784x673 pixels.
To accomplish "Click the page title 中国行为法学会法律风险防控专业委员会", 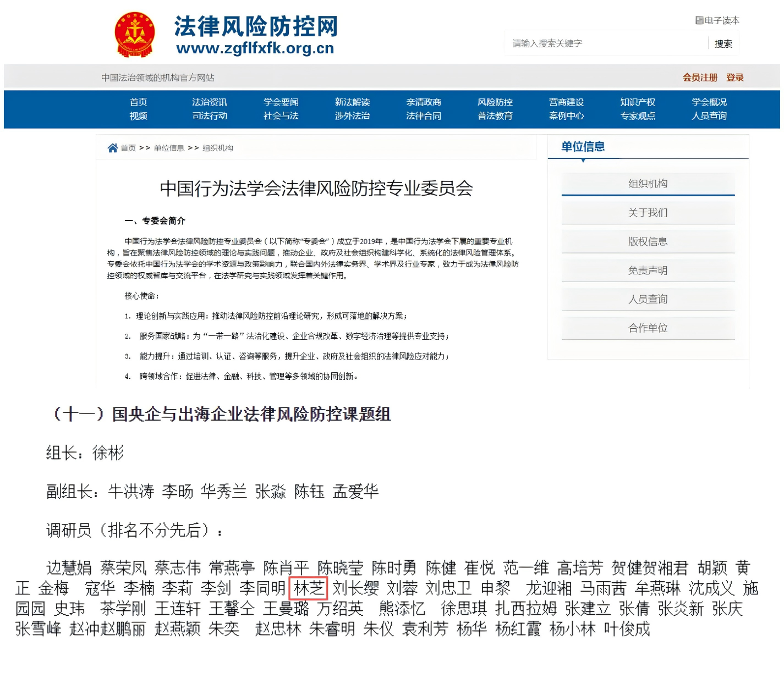I will [x=316, y=189].
